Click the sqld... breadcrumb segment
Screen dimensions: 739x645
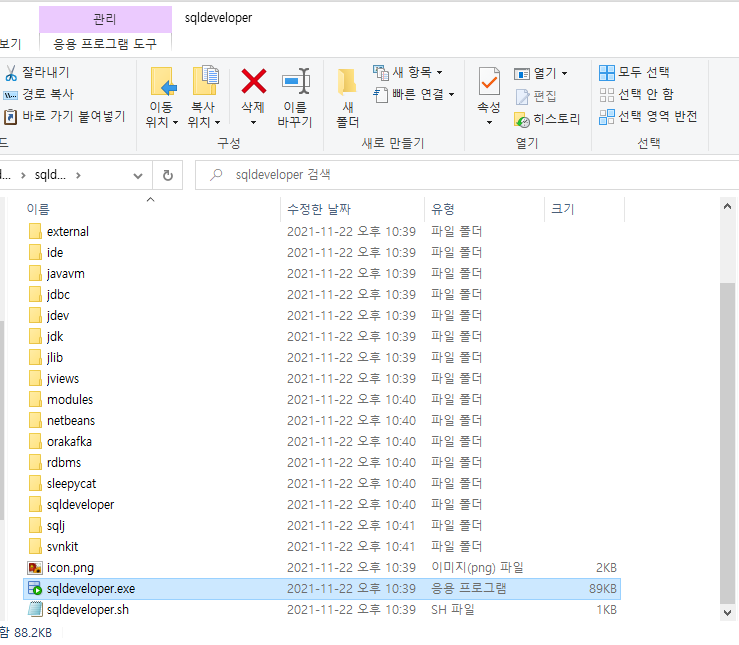pyautogui.click(x=50, y=175)
